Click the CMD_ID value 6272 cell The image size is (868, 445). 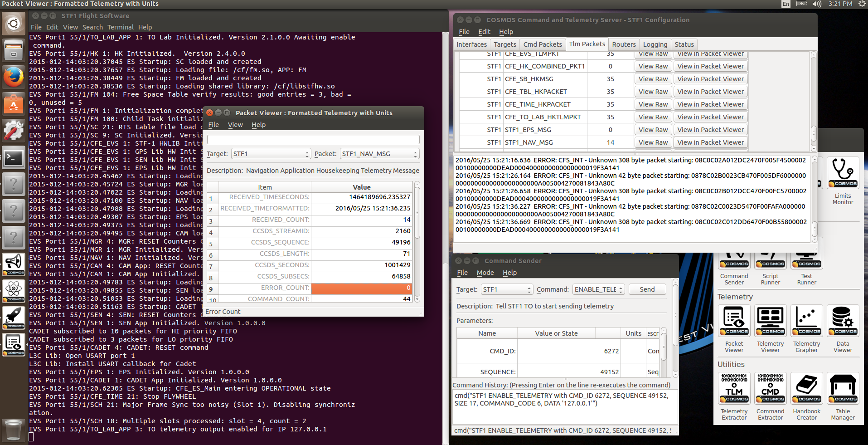(568, 351)
